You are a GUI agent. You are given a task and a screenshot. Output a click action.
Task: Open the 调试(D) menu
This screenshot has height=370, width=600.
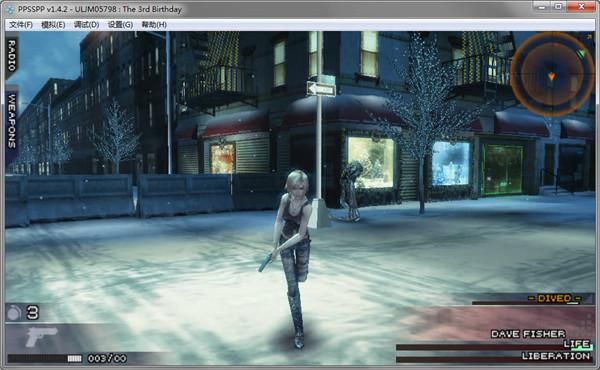click(x=86, y=25)
